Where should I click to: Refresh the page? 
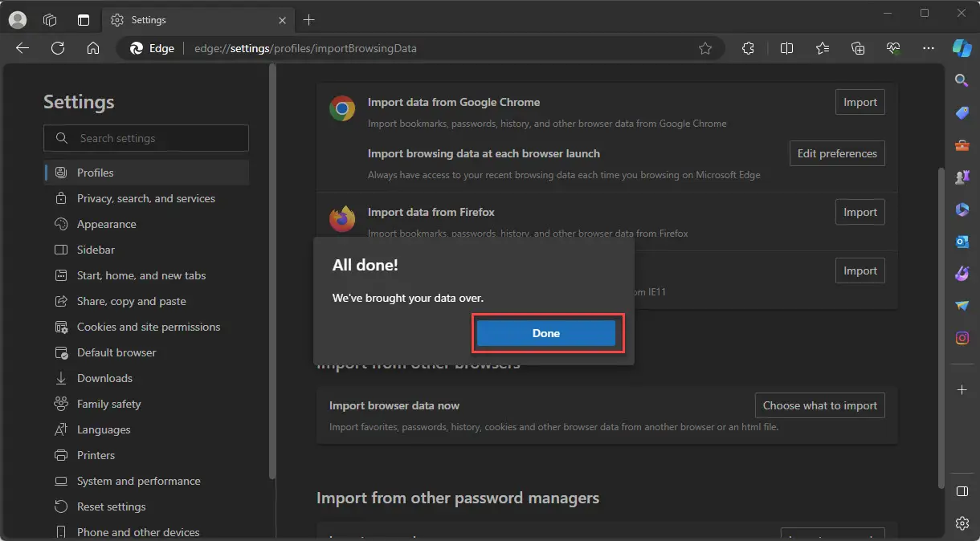pos(58,48)
